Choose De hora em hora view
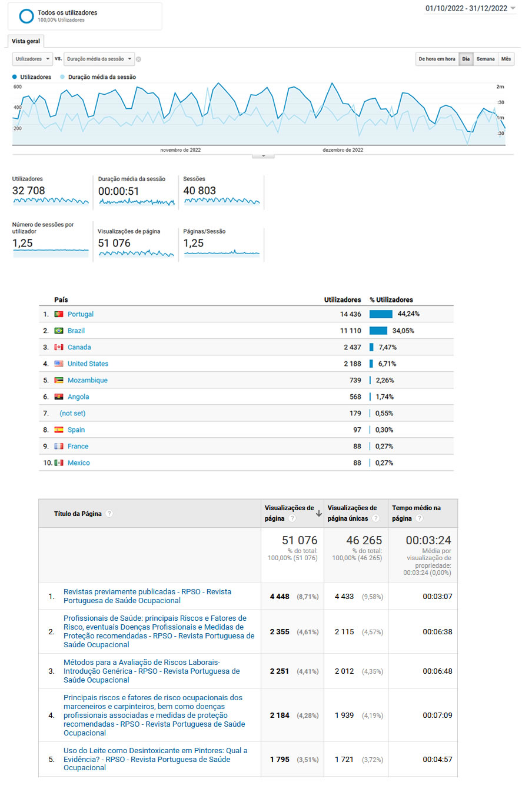 point(437,59)
